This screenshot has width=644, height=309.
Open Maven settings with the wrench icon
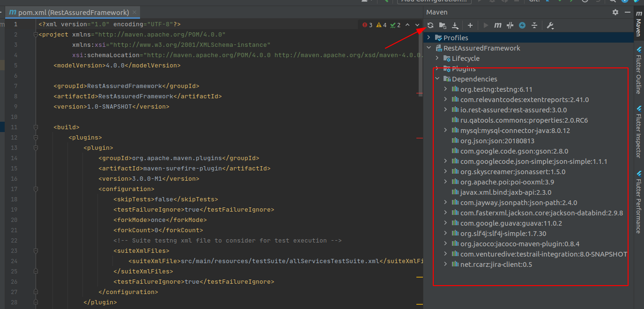pyautogui.click(x=549, y=25)
